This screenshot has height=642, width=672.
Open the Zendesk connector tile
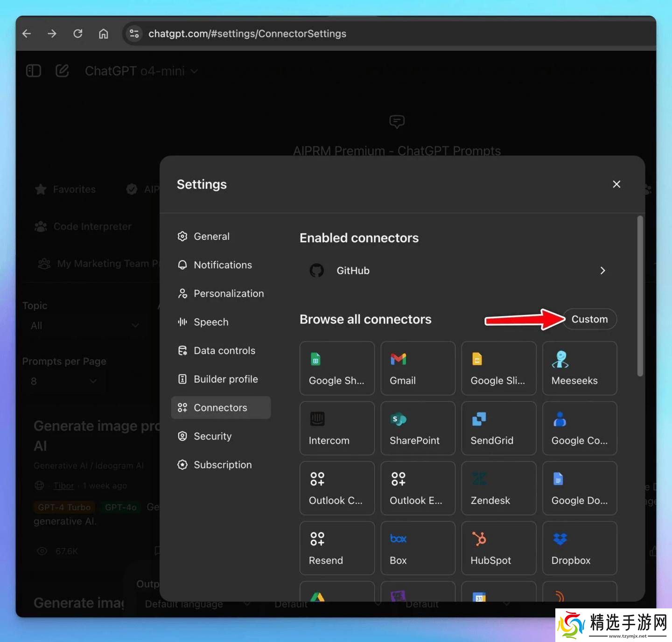[498, 488]
